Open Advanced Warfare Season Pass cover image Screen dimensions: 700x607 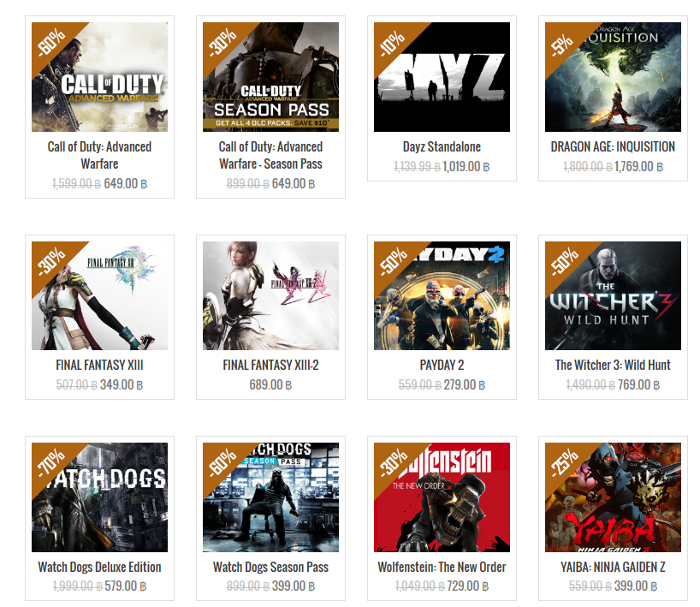pyautogui.click(x=270, y=77)
